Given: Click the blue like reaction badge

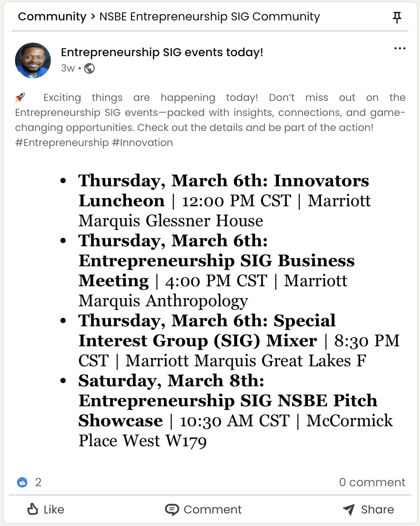Looking at the screenshot, I should [x=22, y=482].
